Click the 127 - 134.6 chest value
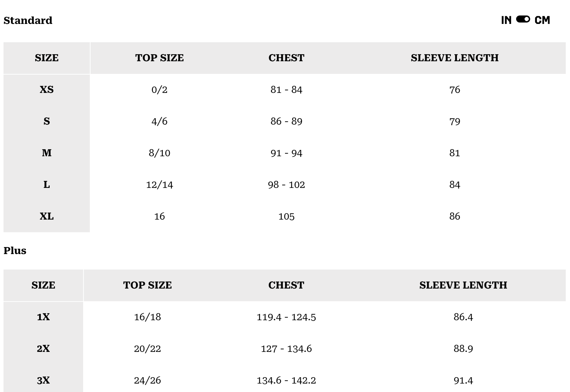This screenshot has width=570, height=392. 286,349
